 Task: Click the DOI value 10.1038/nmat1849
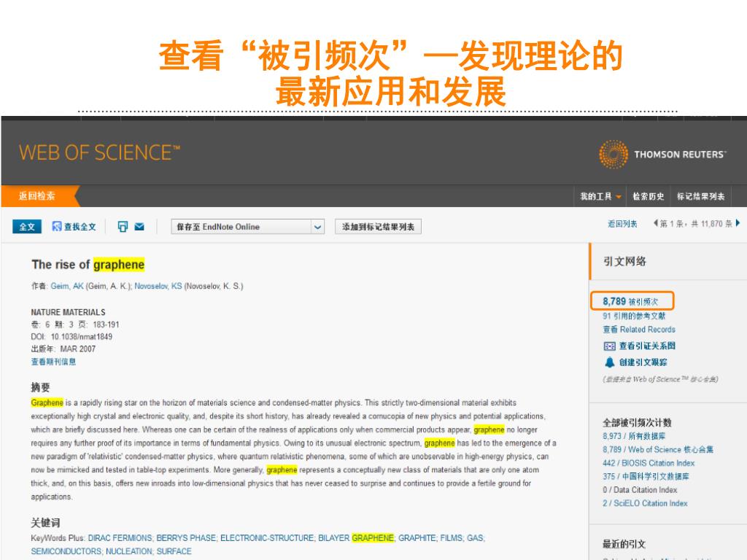pos(82,337)
